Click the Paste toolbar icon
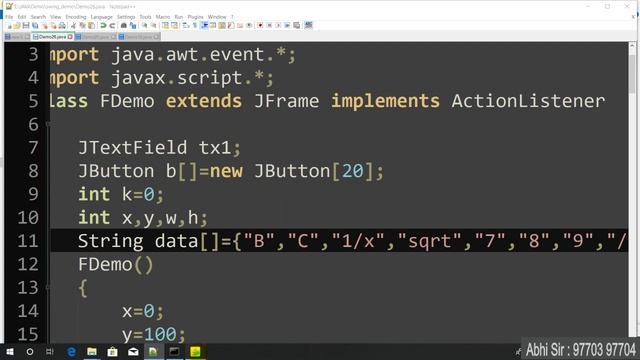Viewport: 640px width, 360px height. tap(92, 26)
